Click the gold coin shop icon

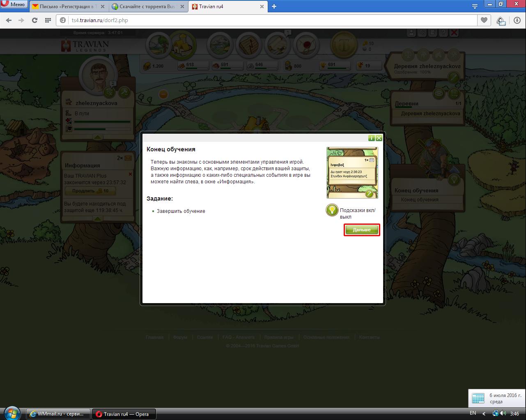344,45
